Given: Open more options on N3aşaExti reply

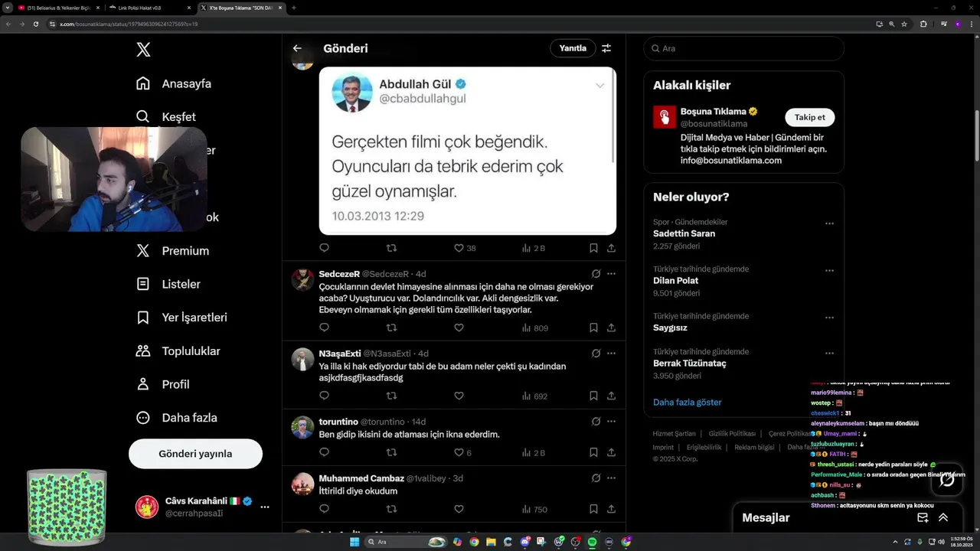Looking at the screenshot, I should 611,353.
